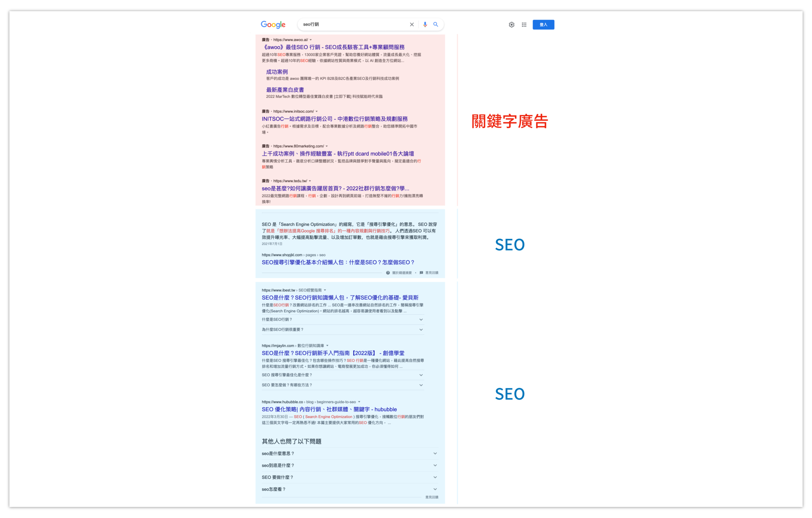Open the Google apps grid icon
Viewport: 812px width, 518px height.
pyautogui.click(x=524, y=24)
